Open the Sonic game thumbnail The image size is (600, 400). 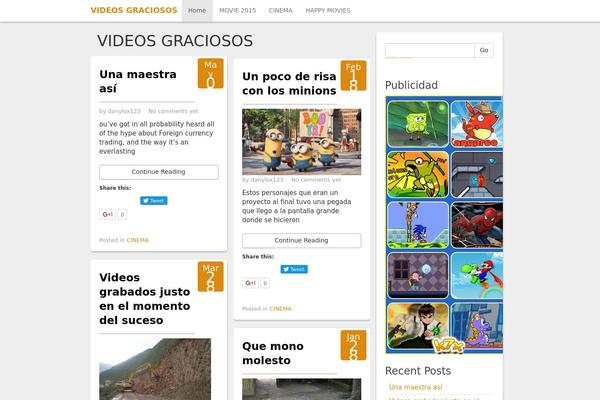(x=417, y=225)
